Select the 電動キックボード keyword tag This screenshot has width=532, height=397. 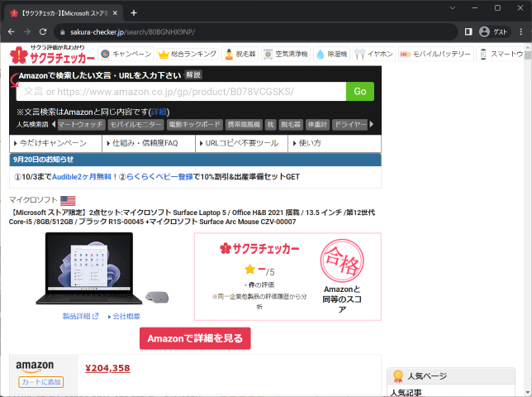195,125
